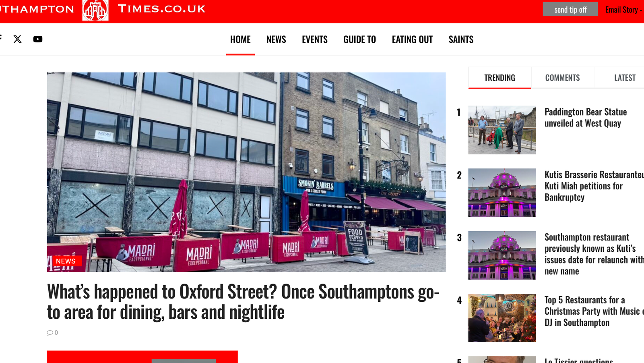Image resolution: width=644 pixels, height=363 pixels.
Task: Open Paddington Bear Statue article link
Action: click(x=586, y=118)
